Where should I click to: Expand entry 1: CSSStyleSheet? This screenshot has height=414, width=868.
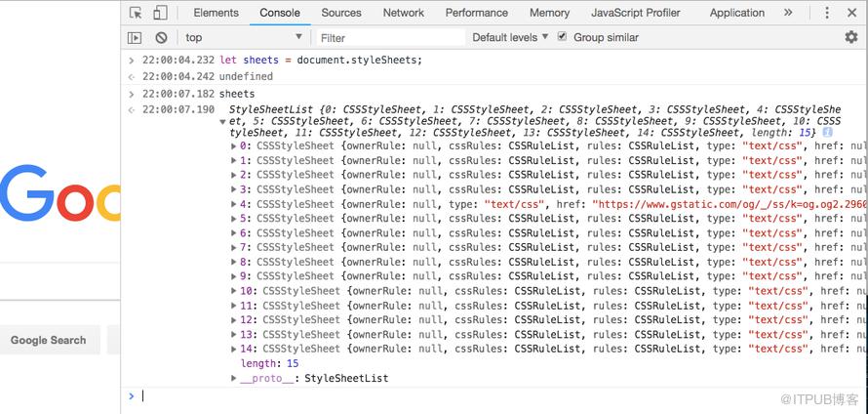click(x=234, y=161)
